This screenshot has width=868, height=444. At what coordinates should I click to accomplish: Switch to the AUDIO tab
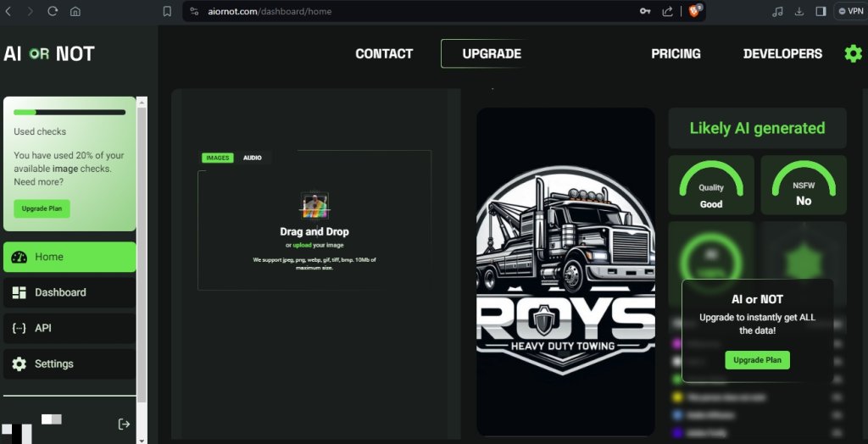(x=253, y=158)
